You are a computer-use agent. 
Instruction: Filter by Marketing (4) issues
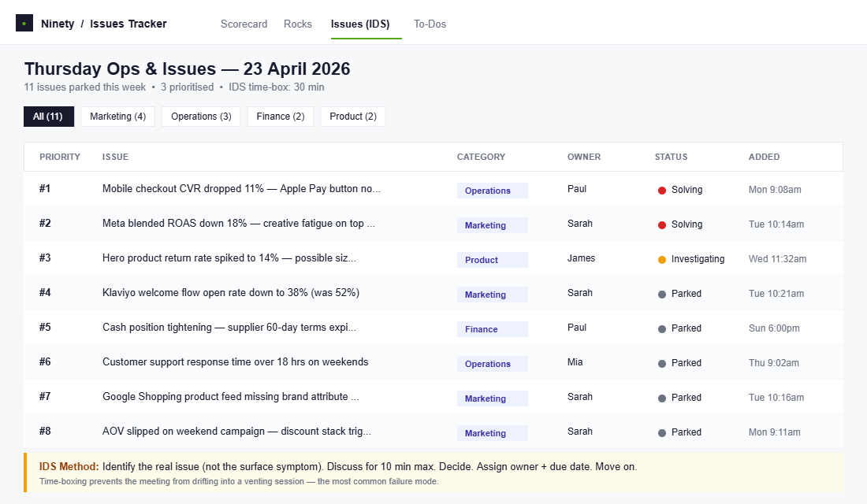click(x=117, y=117)
